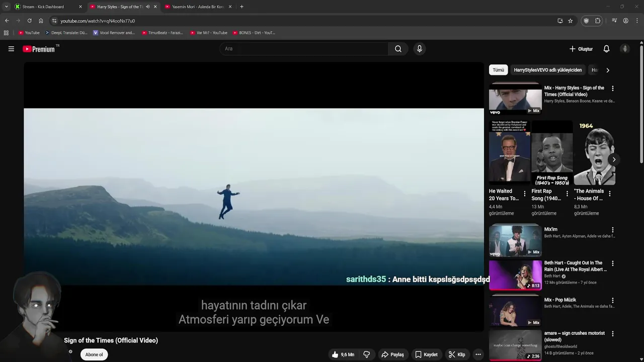Screen dimensions: 644x362
Task: Open a new browser tab
Action: [242, 7]
